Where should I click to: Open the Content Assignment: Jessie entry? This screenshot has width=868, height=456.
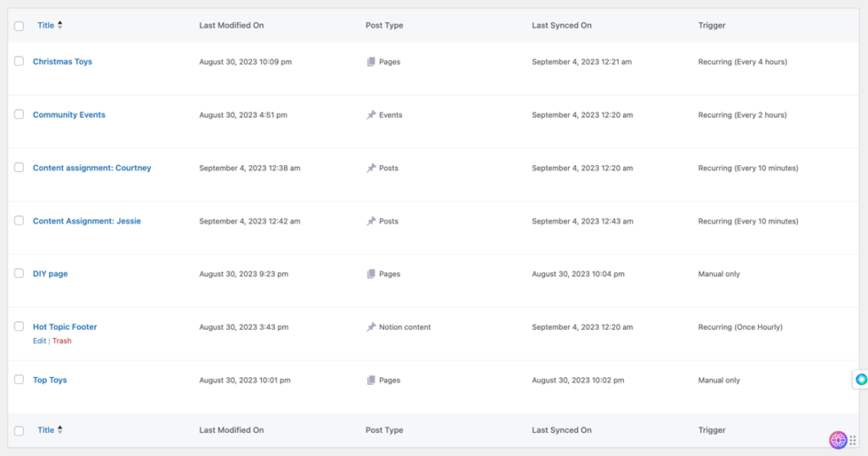point(86,221)
